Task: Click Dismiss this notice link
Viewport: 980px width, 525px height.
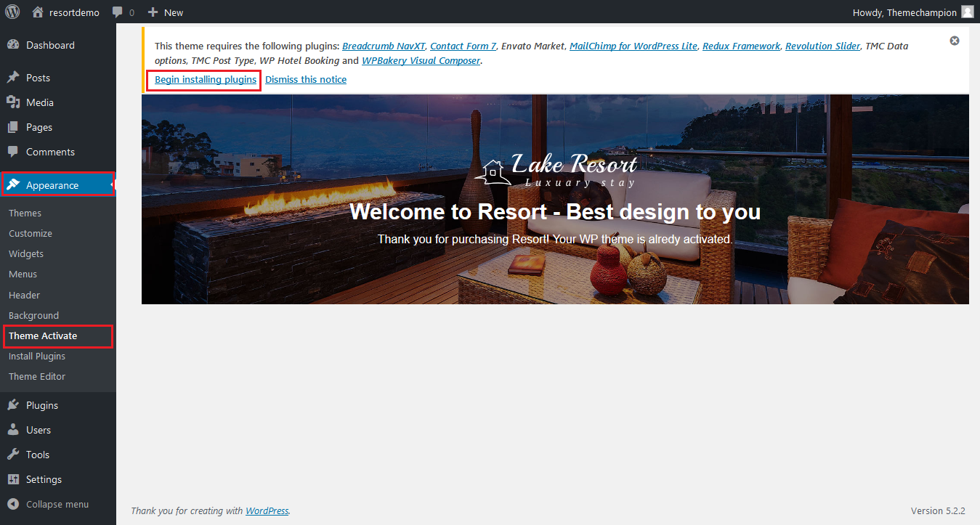Action: point(306,79)
